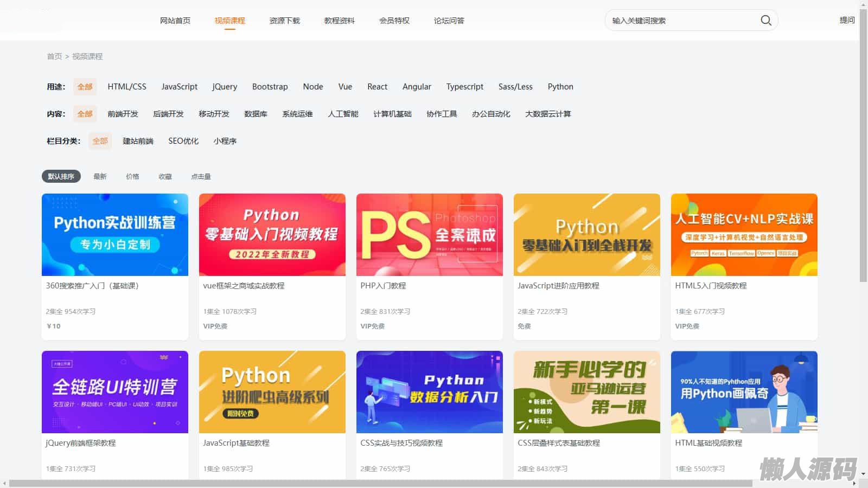868x488 pixels.
Task: Filter courses by JavaScript
Action: tap(179, 87)
